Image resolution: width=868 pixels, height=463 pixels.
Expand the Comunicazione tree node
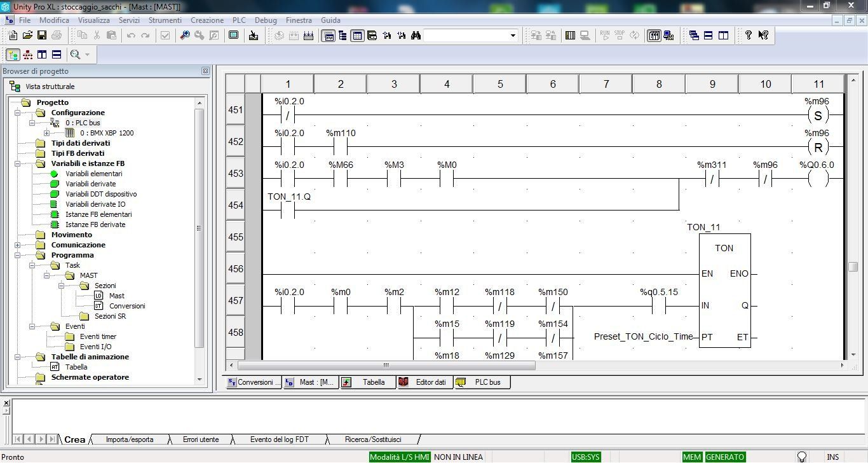click(x=18, y=245)
